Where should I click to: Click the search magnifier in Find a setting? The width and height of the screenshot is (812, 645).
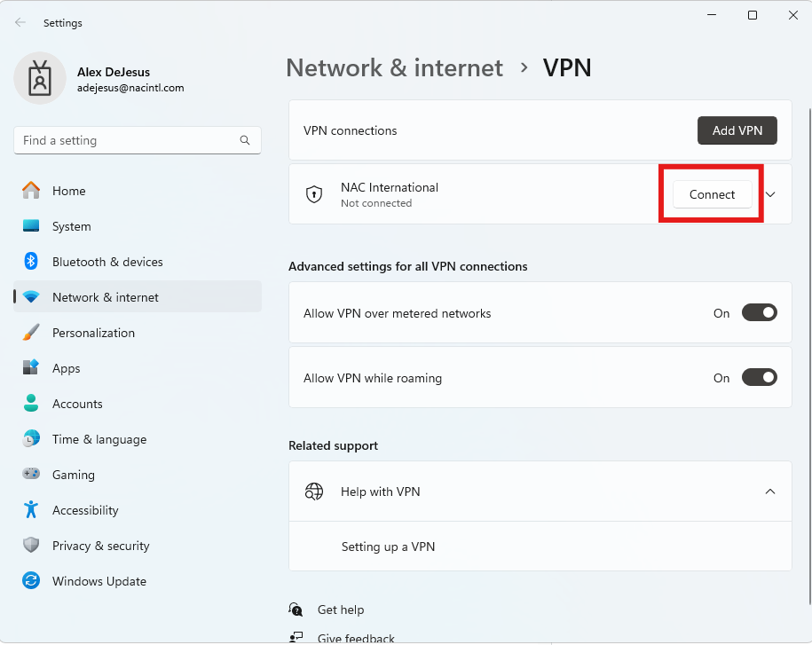244,140
